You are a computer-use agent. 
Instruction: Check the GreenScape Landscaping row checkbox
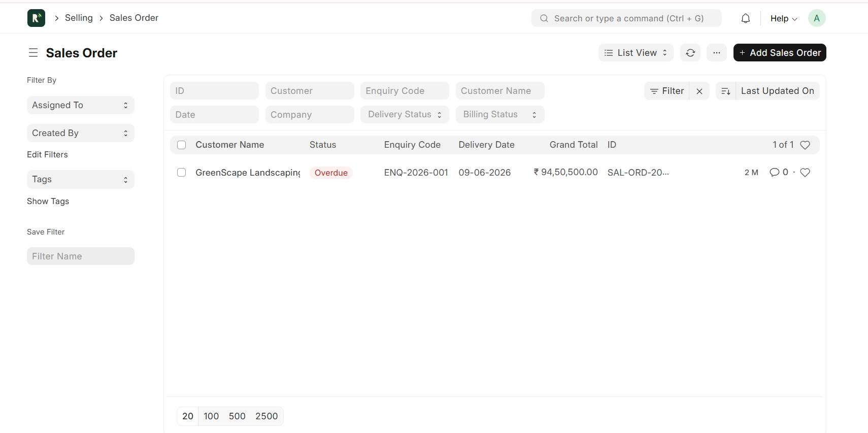tap(181, 173)
